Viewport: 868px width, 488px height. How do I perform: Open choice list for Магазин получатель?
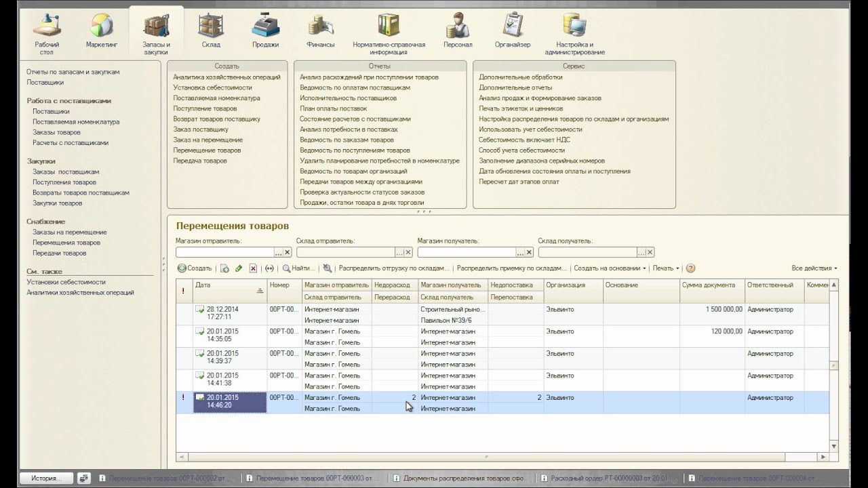point(520,252)
